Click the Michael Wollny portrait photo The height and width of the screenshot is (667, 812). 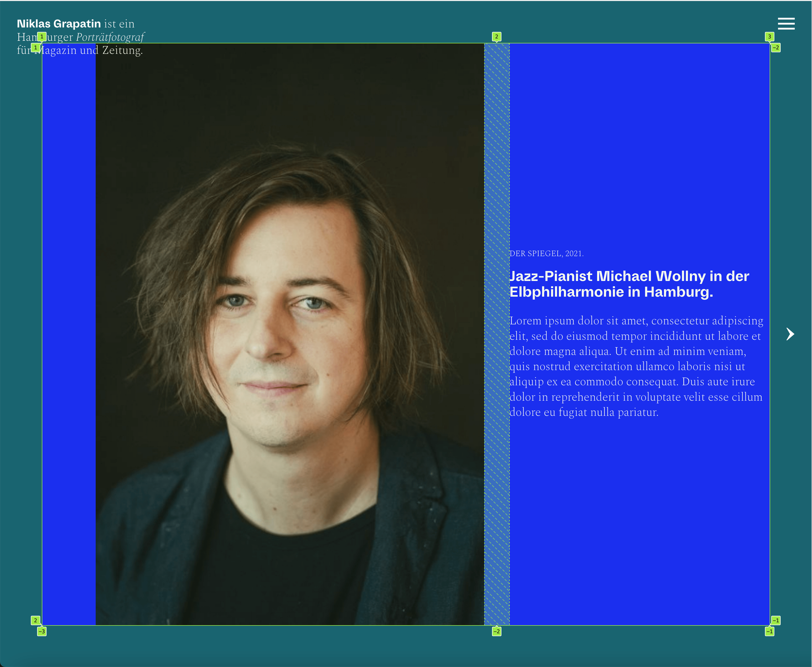point(290,334)
